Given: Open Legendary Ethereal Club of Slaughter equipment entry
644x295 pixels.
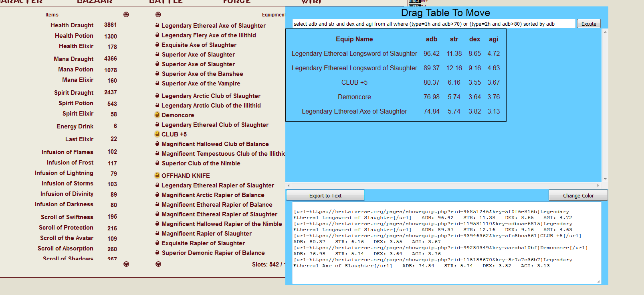Looking at the screenshot, I should tap(215, 125).
